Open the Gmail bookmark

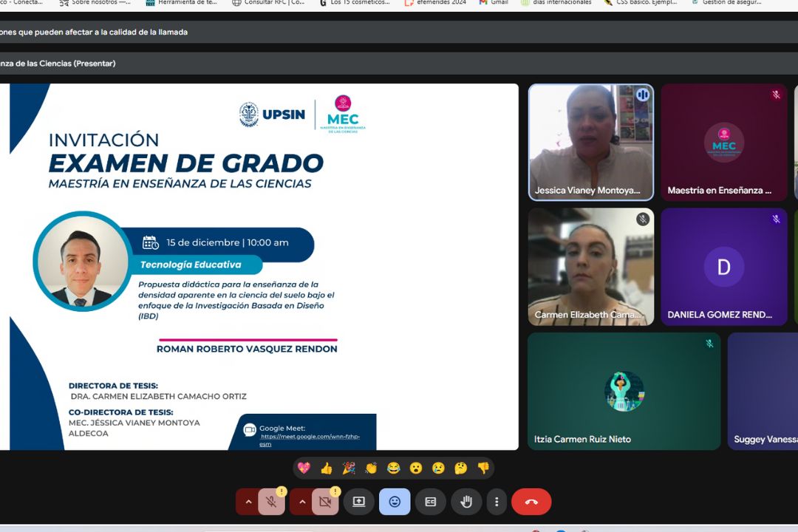494,3
